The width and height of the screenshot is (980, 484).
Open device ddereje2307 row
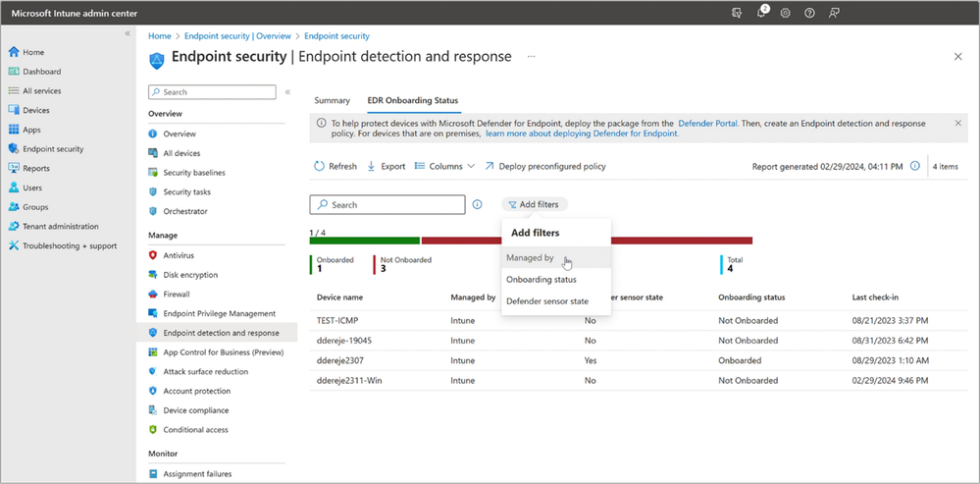pyautogui.click(x=638, y=361)
